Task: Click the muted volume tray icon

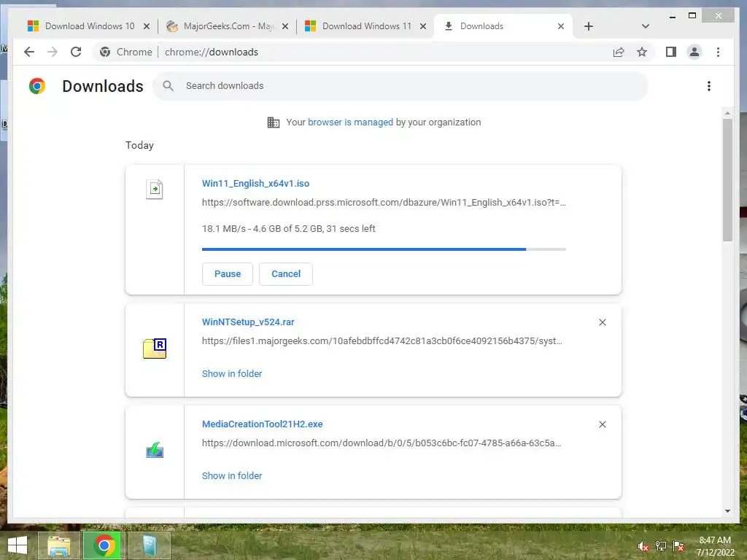Action: coord(643,546)
